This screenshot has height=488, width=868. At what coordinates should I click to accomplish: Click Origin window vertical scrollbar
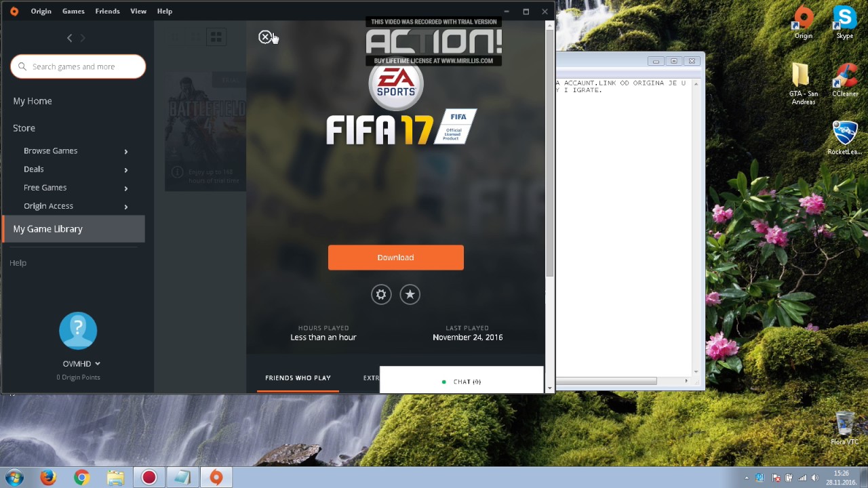coord(550,152)
